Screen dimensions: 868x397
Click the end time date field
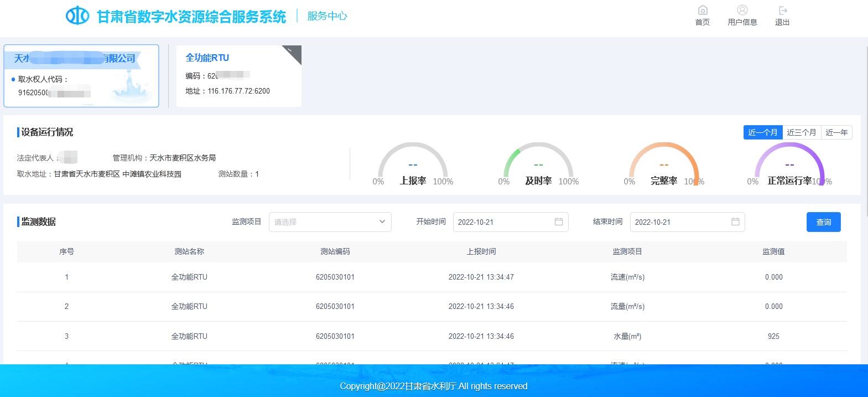(680, 222)
